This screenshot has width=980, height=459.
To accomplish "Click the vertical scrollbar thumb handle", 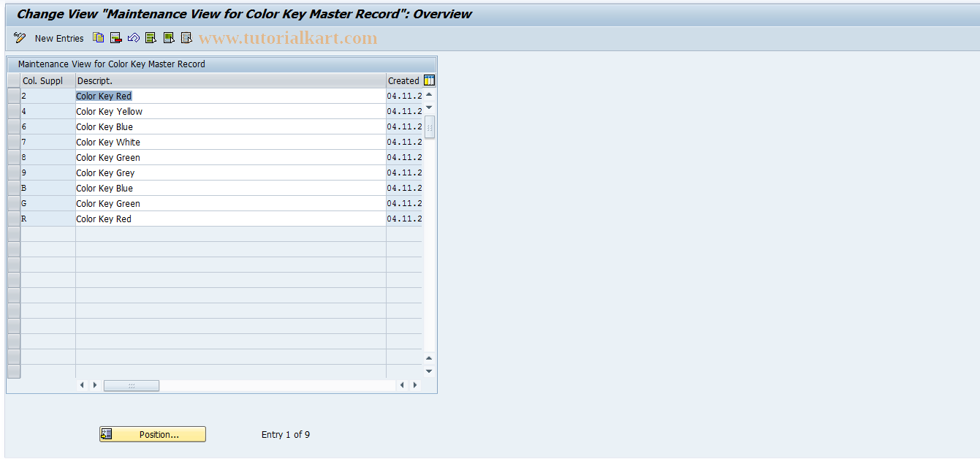I will [430, 127].
